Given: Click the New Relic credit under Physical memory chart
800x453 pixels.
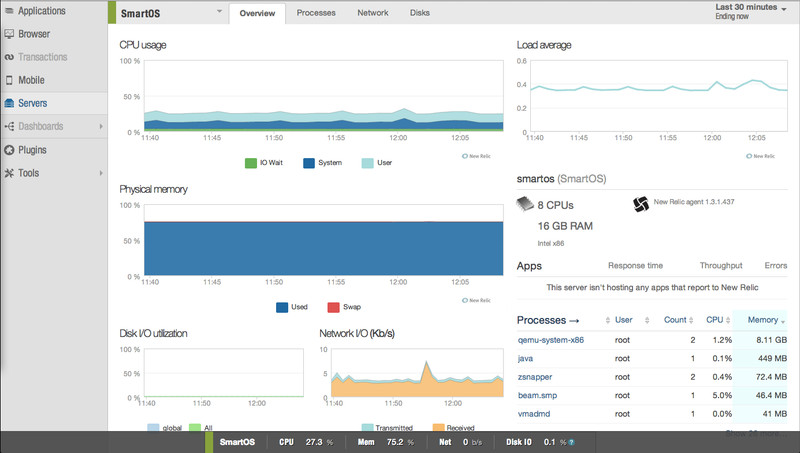Looking at the screenshot, I should pos(476,300).
